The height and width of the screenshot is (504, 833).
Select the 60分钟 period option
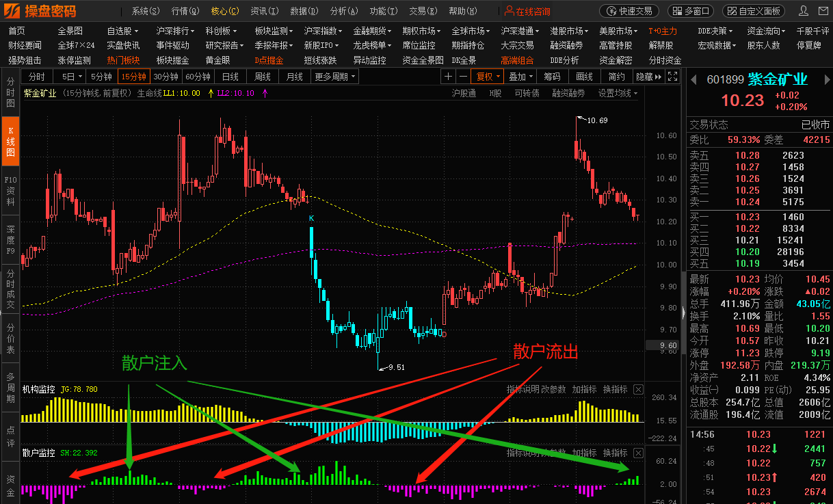point(198,77)
